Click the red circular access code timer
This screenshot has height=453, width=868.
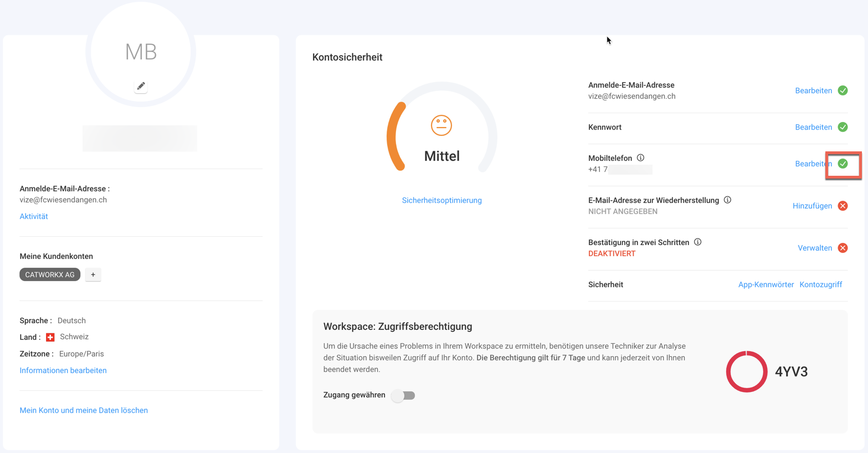[x=746, y=371]
